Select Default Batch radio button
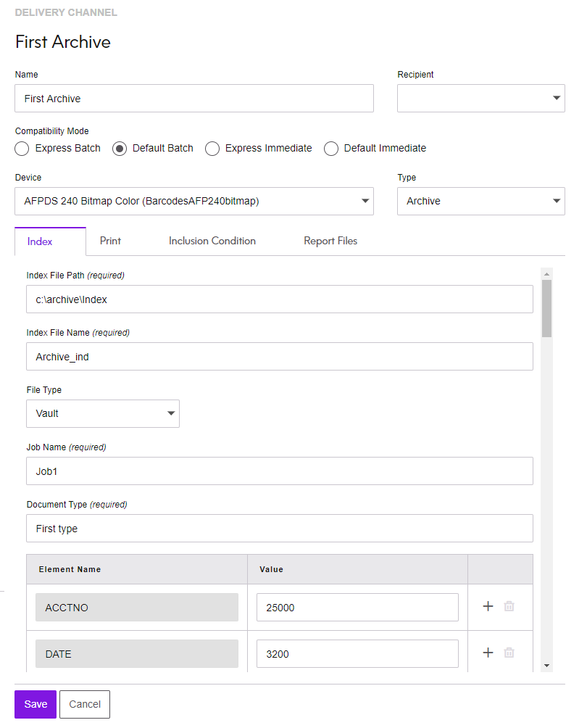Viewport: 587px width, 728px height. coord(119,149)
